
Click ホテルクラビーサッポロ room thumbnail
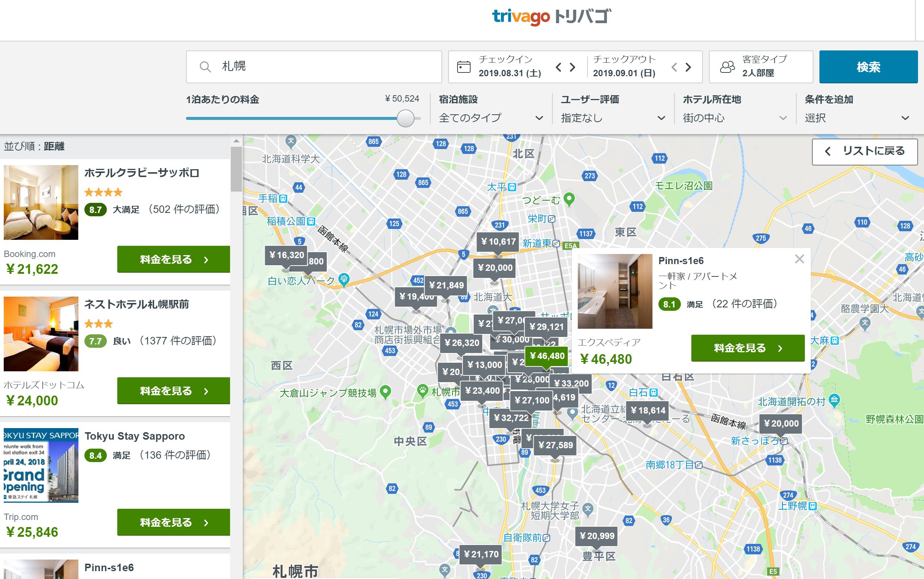[x=41, y=202]
